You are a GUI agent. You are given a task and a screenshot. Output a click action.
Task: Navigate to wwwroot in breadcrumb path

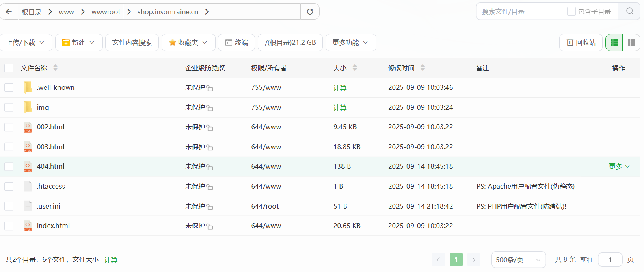pyautogui.click(x=106, y=12)
